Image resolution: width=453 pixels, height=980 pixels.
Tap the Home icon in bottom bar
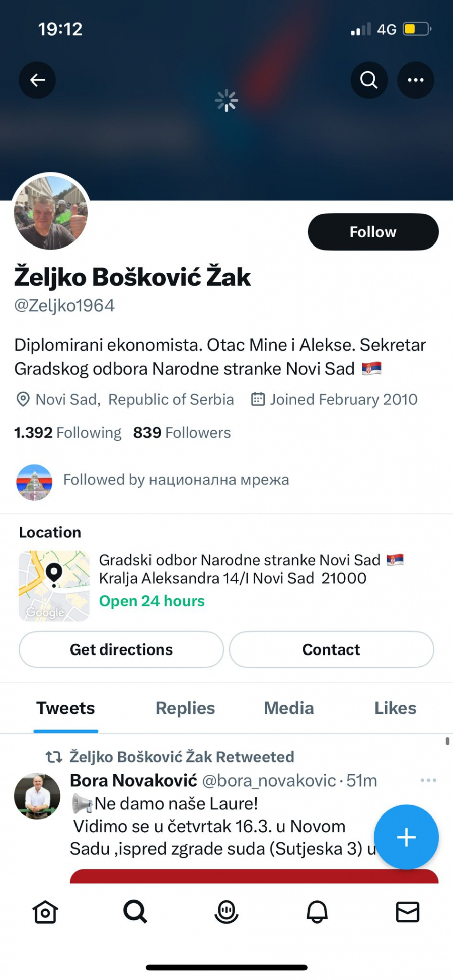click(45, 911)
